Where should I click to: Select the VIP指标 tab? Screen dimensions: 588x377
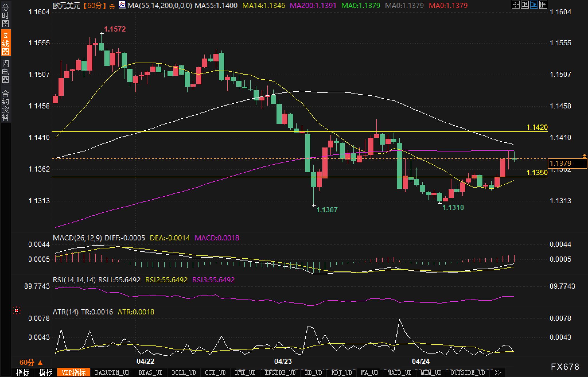tap(74, 373)
